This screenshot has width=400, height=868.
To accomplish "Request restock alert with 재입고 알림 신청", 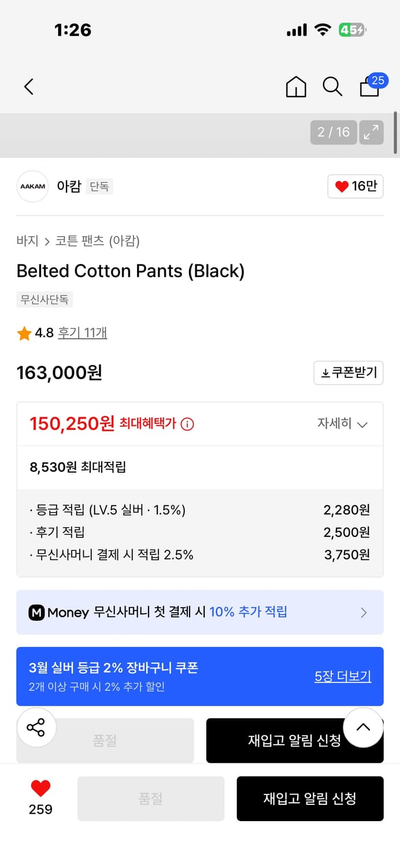I will 310,799.
